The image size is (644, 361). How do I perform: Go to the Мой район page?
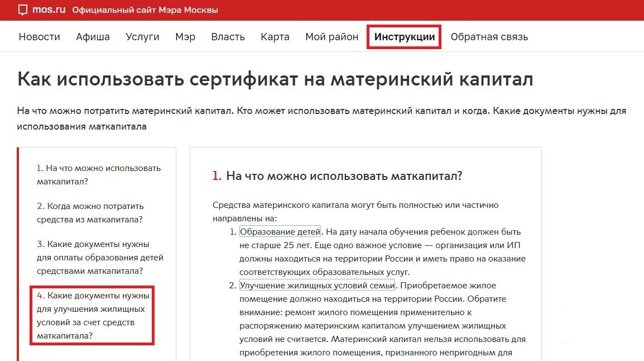332,36
